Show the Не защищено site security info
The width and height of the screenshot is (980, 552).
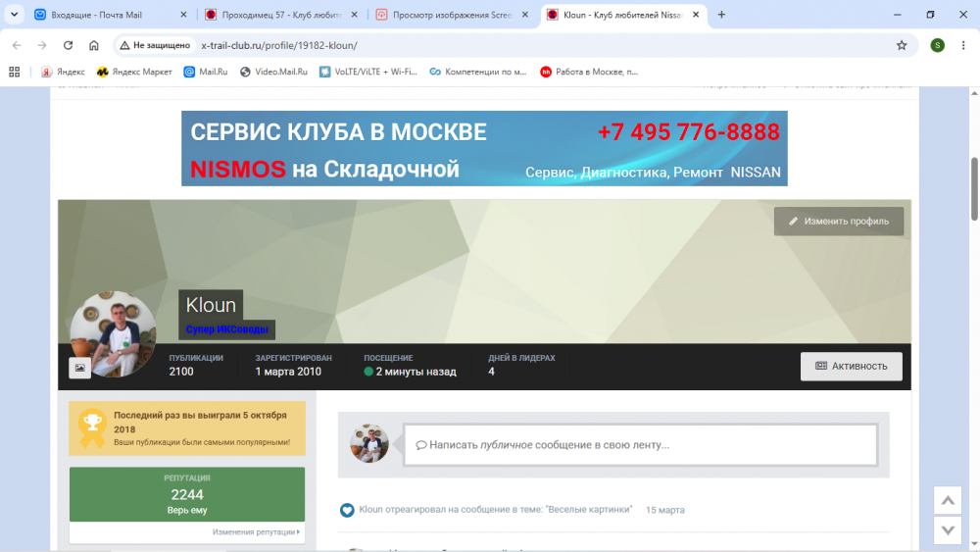pos(155,45)
